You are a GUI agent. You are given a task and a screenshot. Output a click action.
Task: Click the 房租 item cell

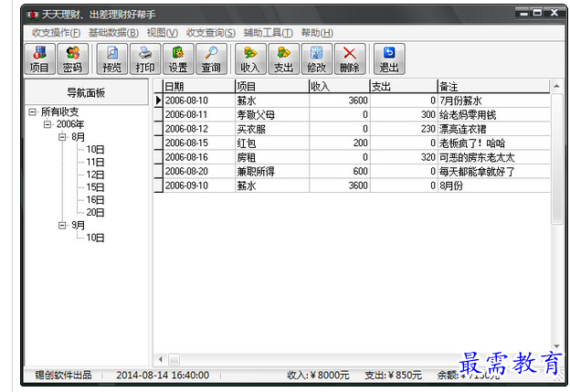[x=272, y=157]
